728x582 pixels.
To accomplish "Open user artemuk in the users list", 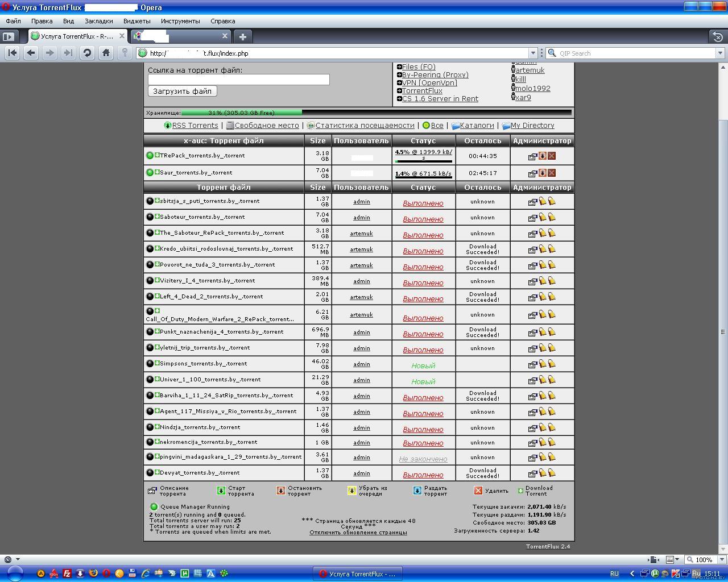I will [530, 70].
